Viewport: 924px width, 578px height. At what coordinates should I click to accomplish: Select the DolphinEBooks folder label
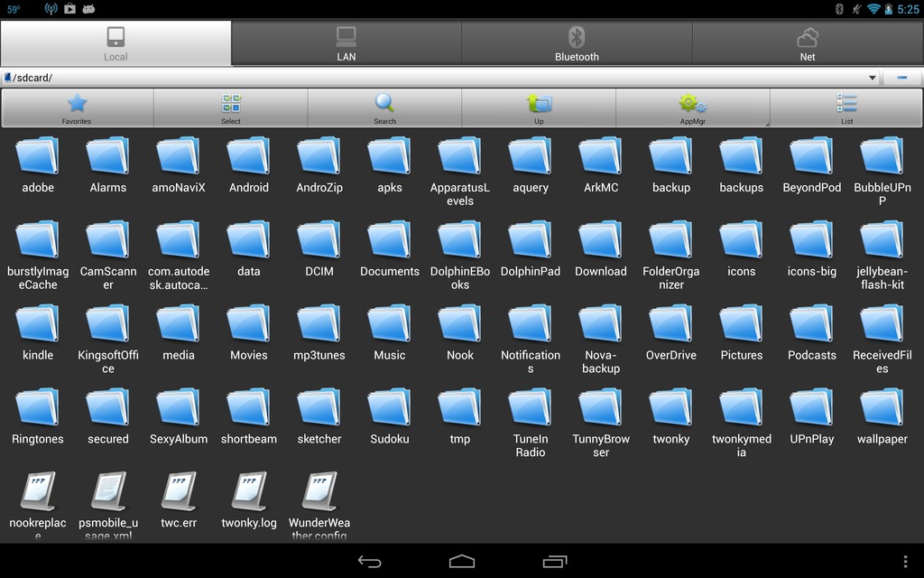tap(460, 278)
